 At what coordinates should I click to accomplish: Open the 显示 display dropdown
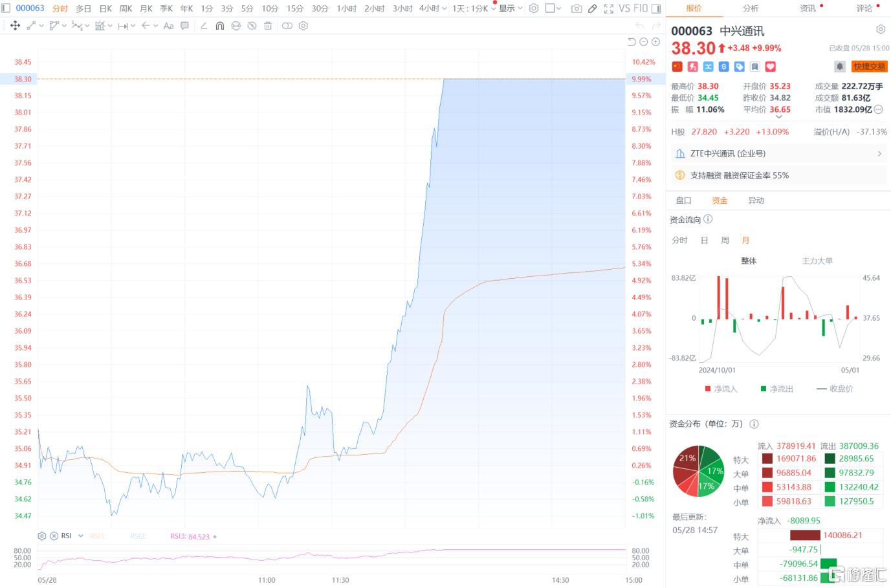pyautogui.click(x=511, y=8)
